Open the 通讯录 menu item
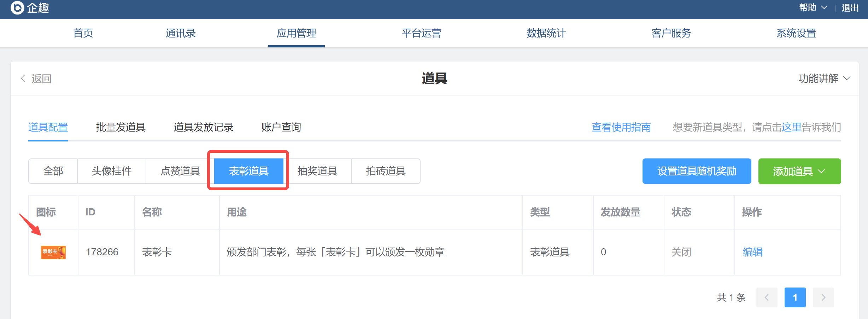 (x=181, y=33)
